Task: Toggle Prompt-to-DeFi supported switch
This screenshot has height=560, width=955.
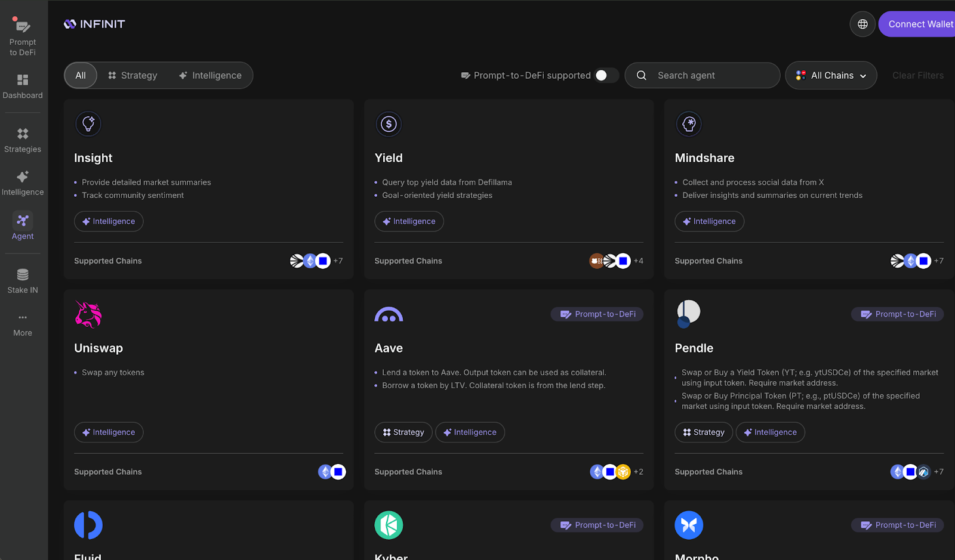Action: point(606,75)
